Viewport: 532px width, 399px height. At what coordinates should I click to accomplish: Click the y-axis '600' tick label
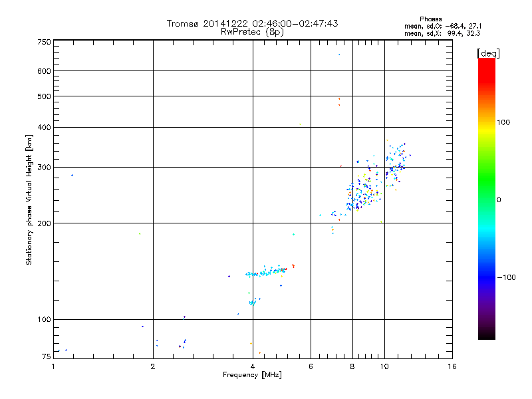44,71
